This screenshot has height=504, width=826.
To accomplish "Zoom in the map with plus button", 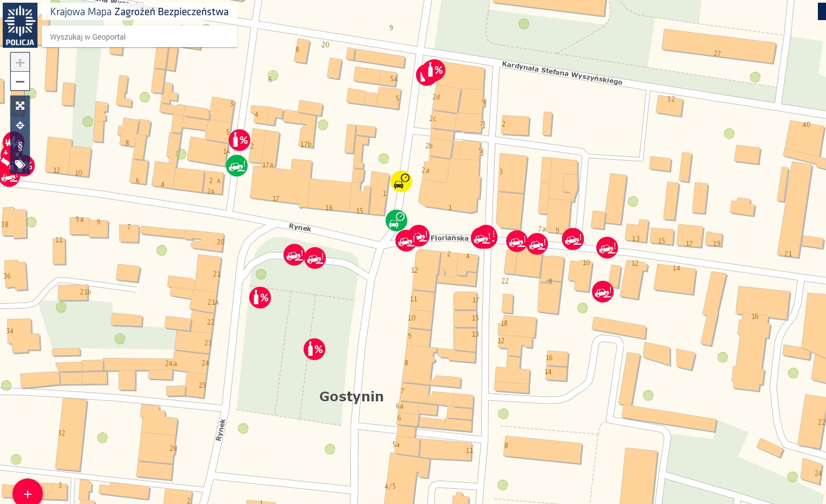I will pyautogui.click(x=20, y=62).
